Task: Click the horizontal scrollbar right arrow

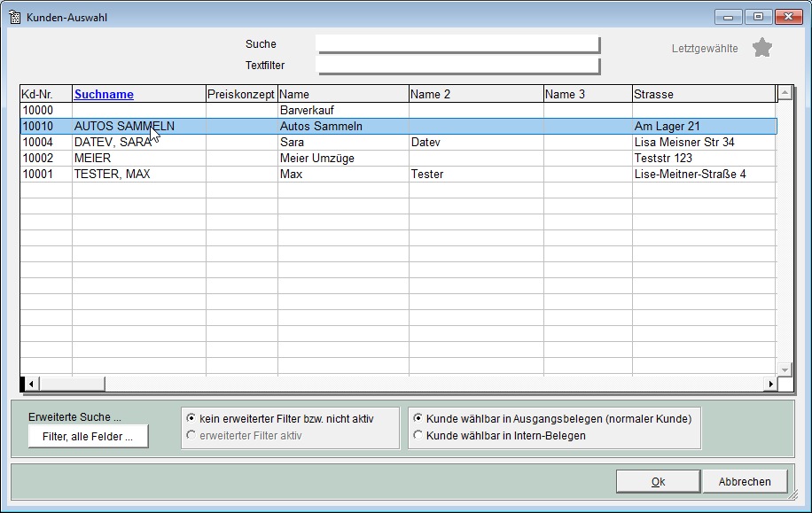Action: (770, 385)
